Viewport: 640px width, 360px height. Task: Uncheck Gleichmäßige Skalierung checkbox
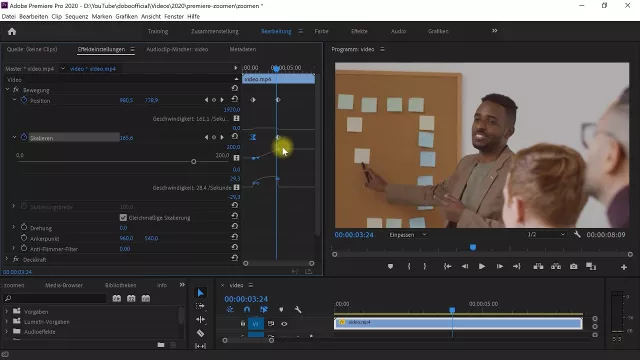(x=123, y=218)
